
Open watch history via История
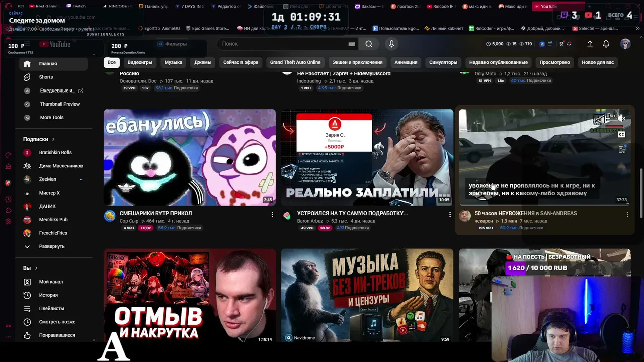coord(53,295)
